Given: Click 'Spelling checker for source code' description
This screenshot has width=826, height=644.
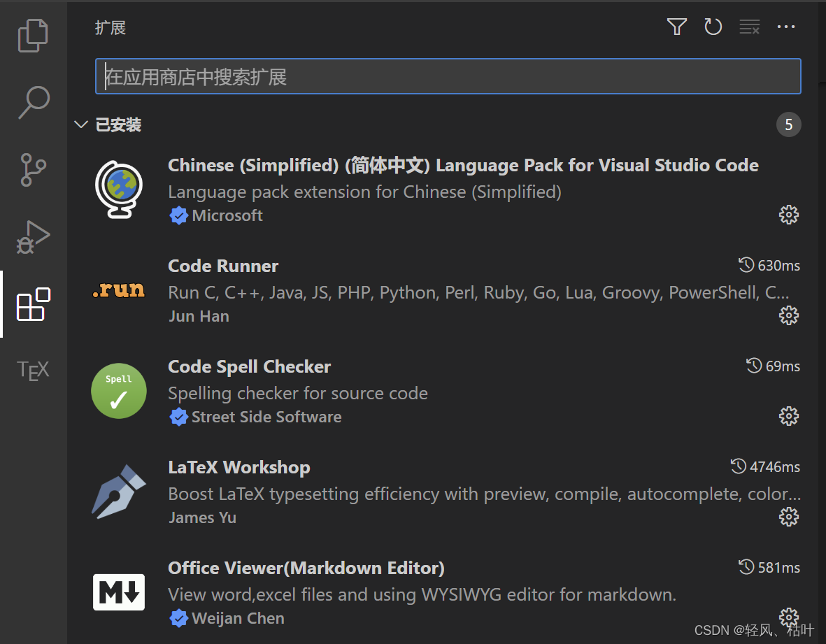Looking at the screenshot, I should pos(298,394).
